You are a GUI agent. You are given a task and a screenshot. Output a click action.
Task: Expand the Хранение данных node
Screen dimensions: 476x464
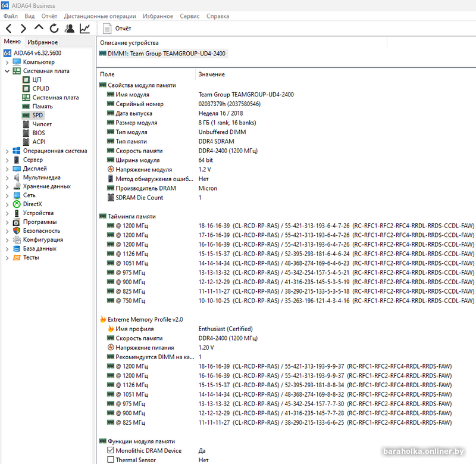point(7,186)
